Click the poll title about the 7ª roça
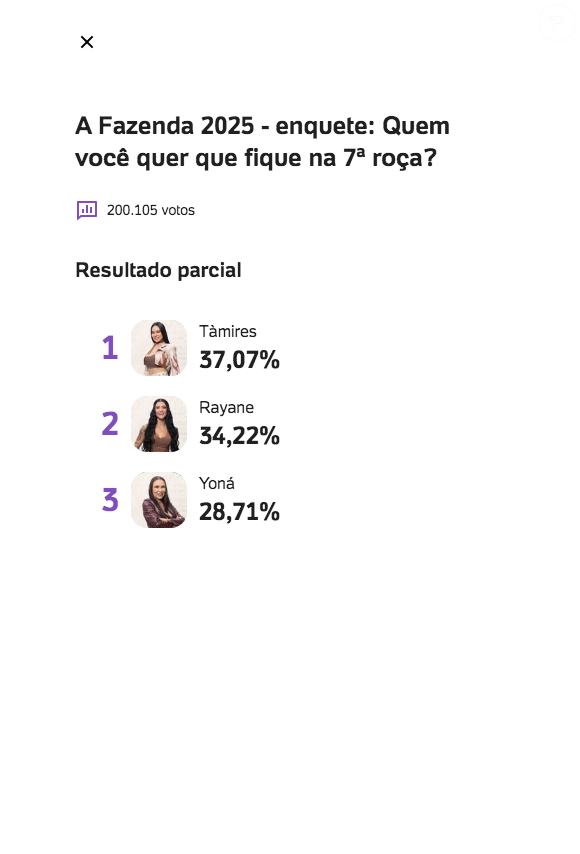Screen dimensions: 580x854 [262, 141]
